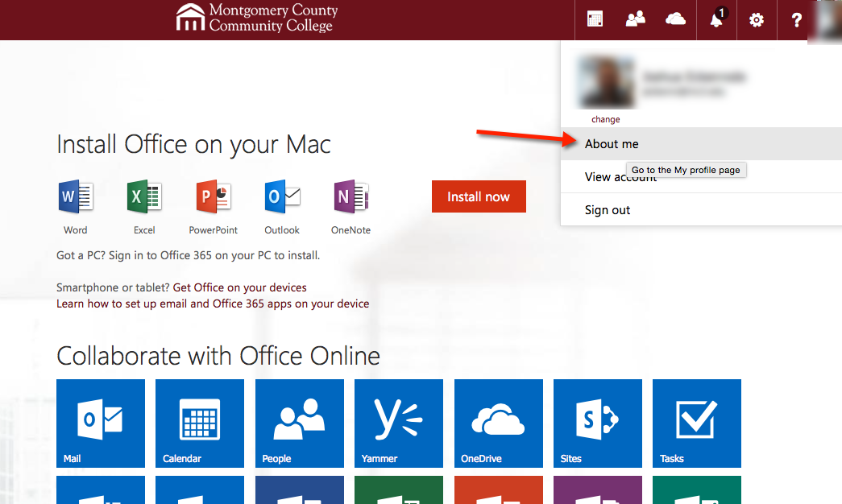Open the Learn how to set up email link
Viewport: 842px width, 504px height.
pyautogui.click(x=213, y=304)
